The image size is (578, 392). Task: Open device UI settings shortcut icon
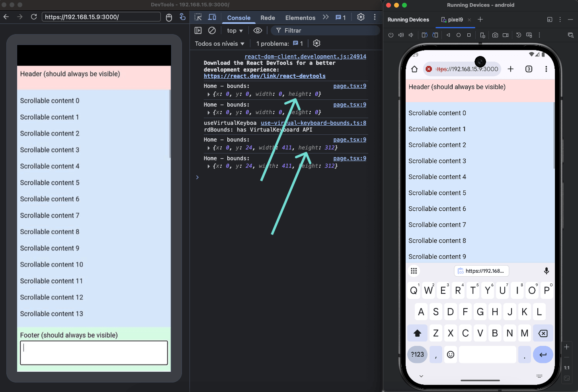[x=482, y=35]
